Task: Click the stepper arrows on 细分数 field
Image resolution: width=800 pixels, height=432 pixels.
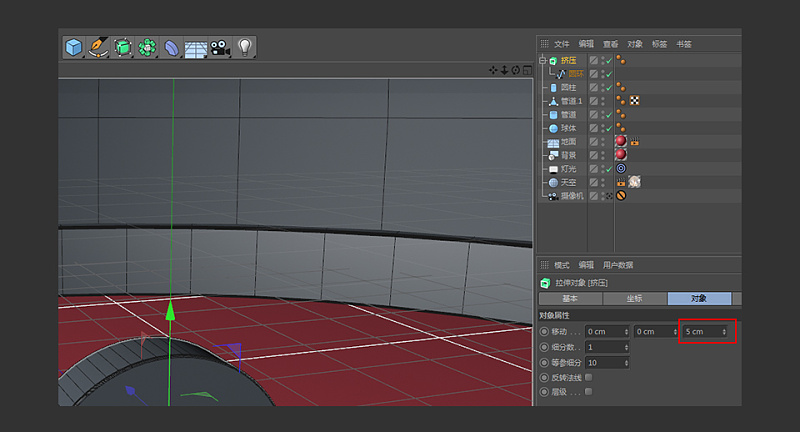Action: pyautogui.click(x=626, y=346)
